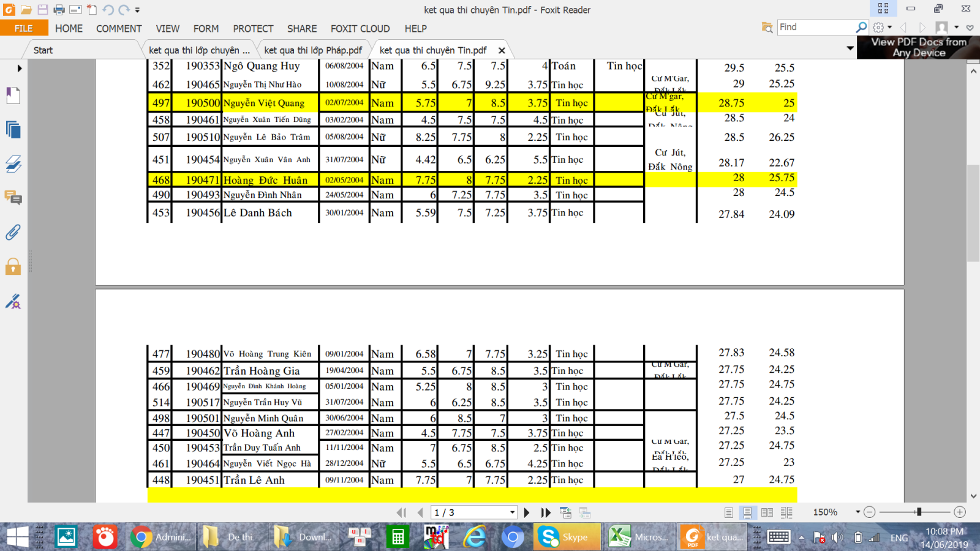Open the page number dropdown
The height and width of the screenshot is (551, 980).
(512, 512)
